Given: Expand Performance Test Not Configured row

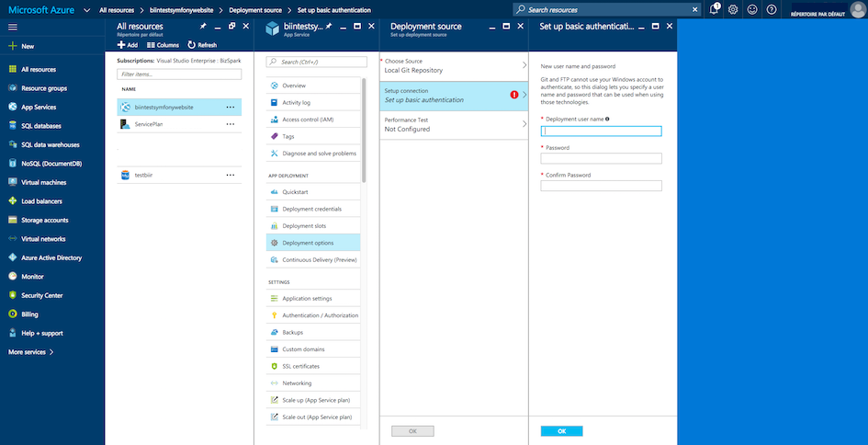Looking at the screenshot, I should (454, 125).
